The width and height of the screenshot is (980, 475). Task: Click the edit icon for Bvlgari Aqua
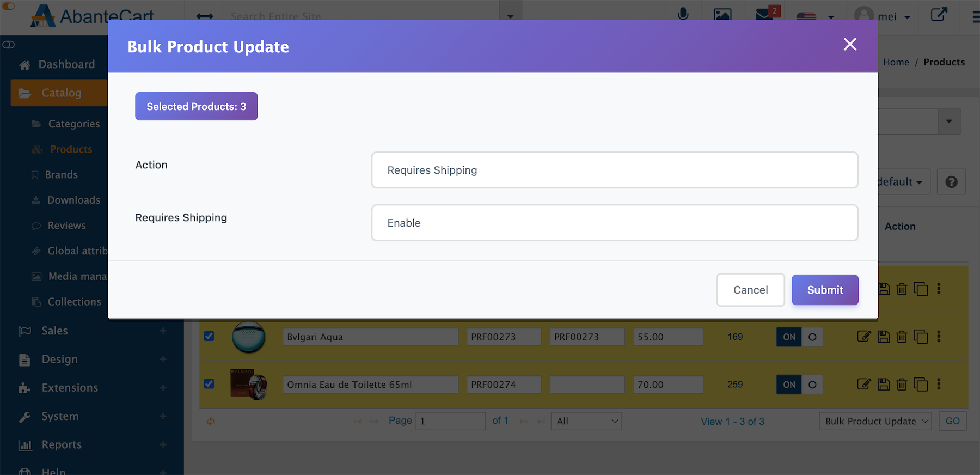click(x=863, y=337)
